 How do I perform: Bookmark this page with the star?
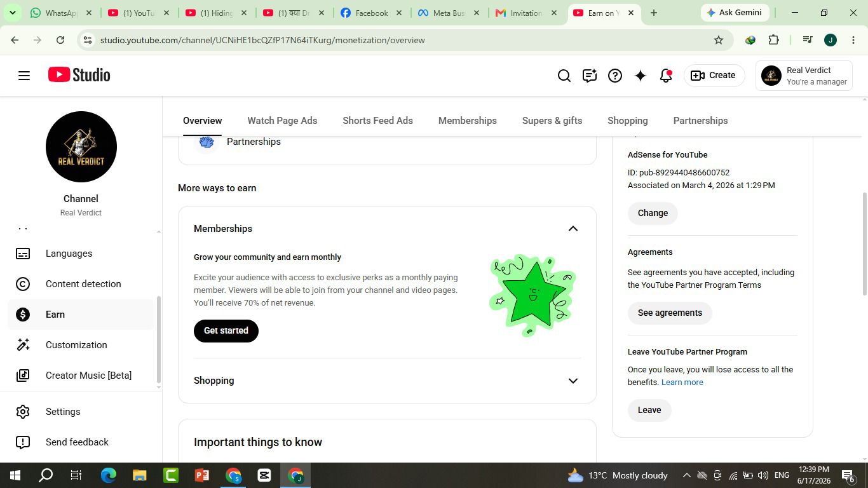(x=719, y=40)
